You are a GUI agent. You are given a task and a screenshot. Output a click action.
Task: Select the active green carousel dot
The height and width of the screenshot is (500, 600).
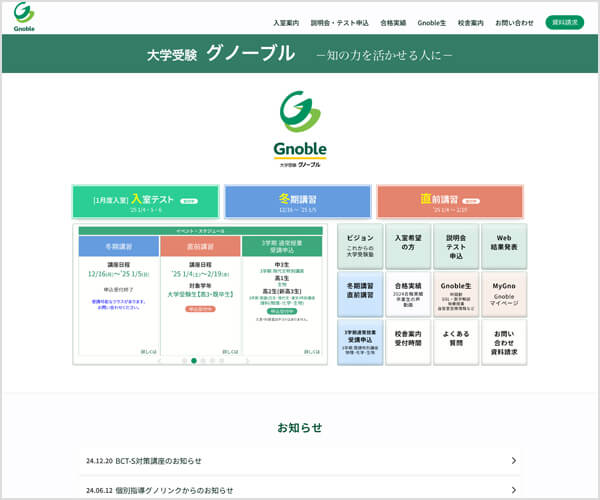(193, 360)
